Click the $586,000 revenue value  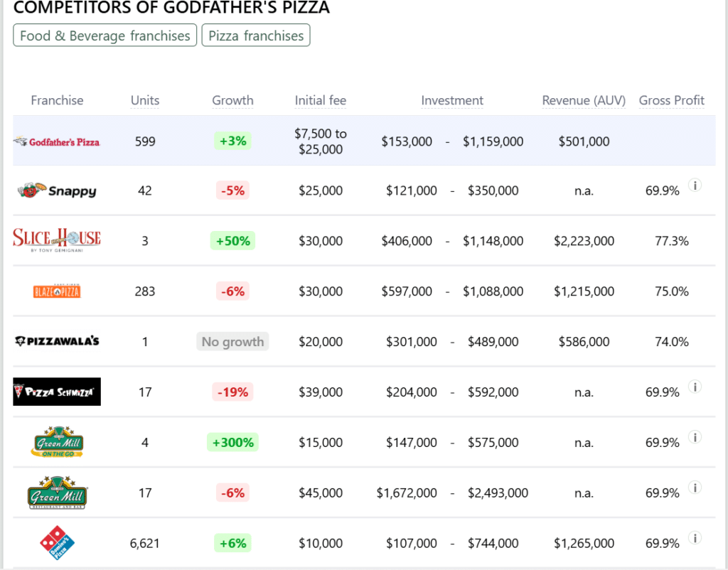click(x=584, y=342)
